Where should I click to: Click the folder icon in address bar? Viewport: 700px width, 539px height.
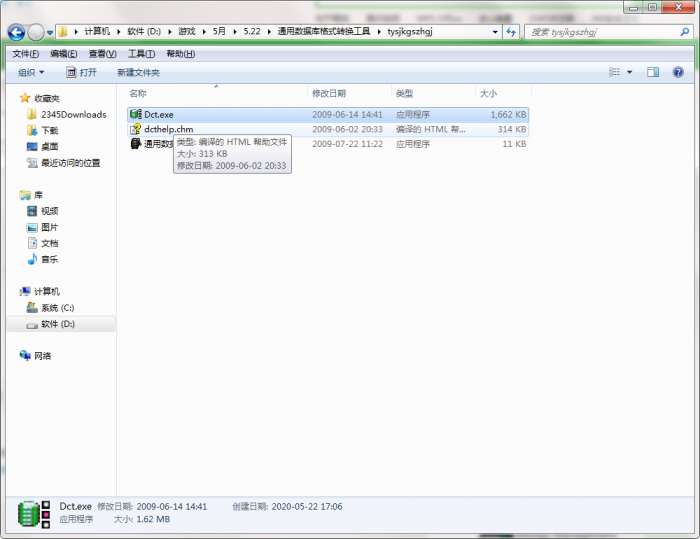coord(63,32)
